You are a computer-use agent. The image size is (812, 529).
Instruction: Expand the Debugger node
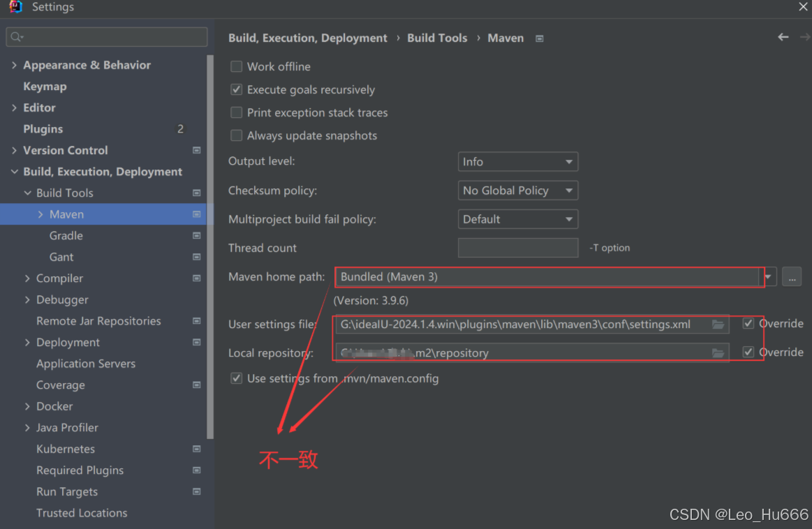click(x=27, y=299)
